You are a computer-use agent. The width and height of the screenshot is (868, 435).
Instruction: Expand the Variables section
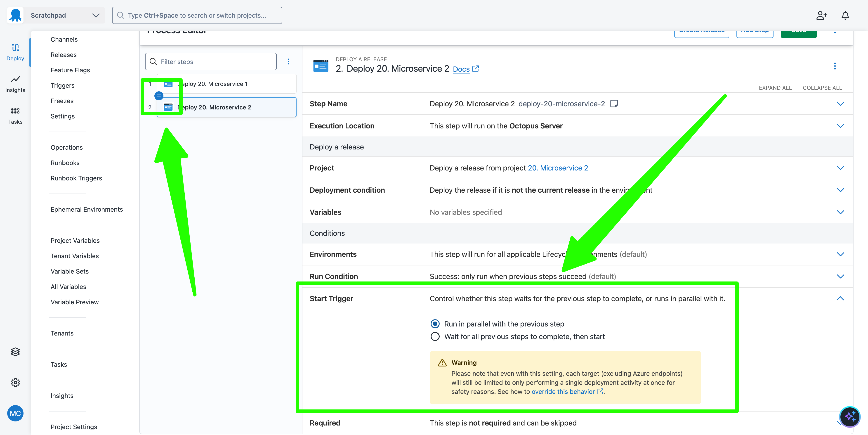tap(840, 212)
